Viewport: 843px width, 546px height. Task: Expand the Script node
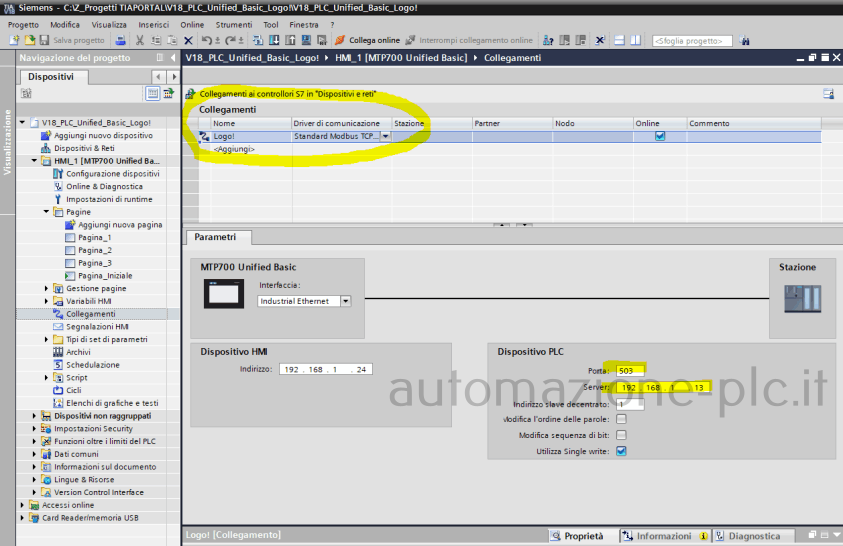(46, 378)
